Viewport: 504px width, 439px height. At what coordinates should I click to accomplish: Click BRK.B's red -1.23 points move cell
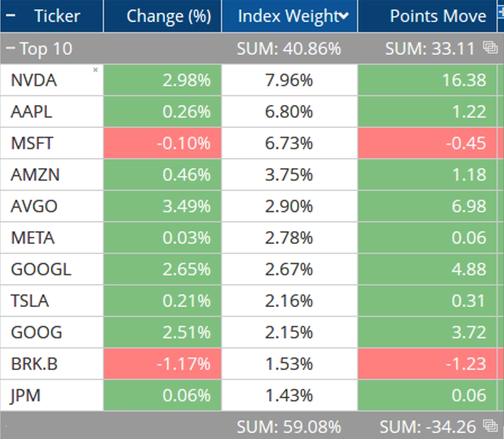(x=426, y=364)
